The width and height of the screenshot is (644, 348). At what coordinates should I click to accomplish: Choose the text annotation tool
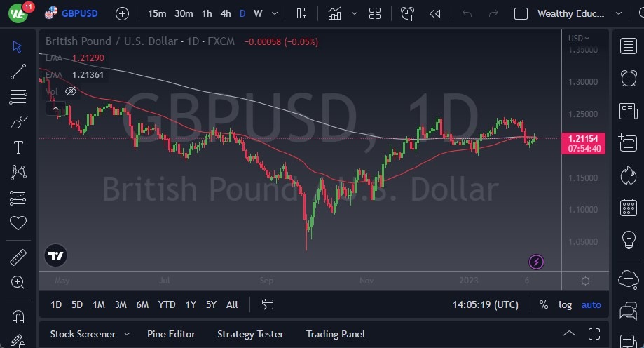pos(18,147)
